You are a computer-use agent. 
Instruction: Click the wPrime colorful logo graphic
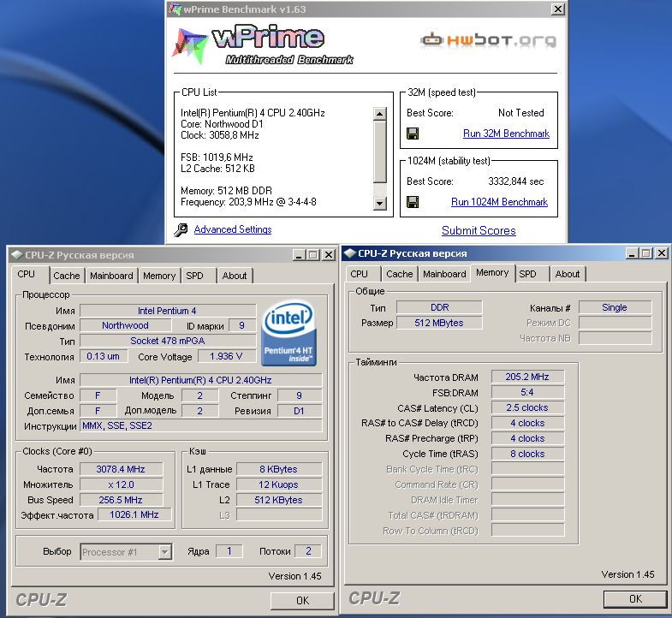[x=189, y=45]
